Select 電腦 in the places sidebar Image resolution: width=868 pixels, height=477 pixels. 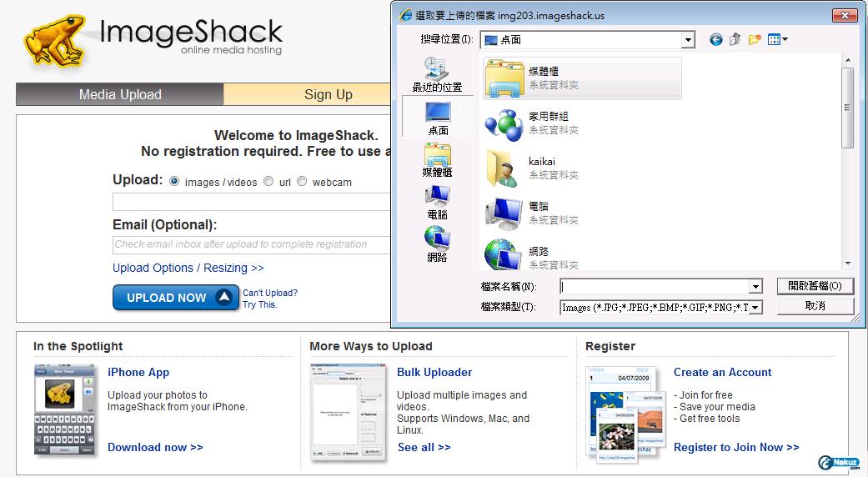coord(437,203)
